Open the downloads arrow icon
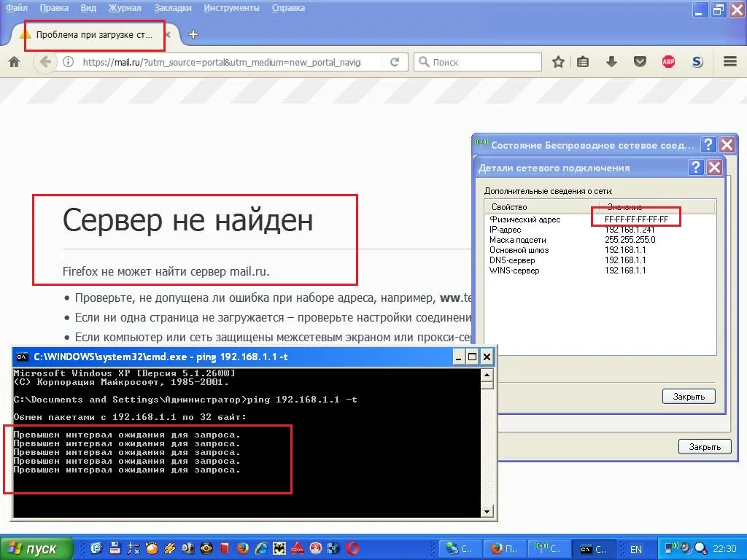747x560 pixels. pos(612,62)
